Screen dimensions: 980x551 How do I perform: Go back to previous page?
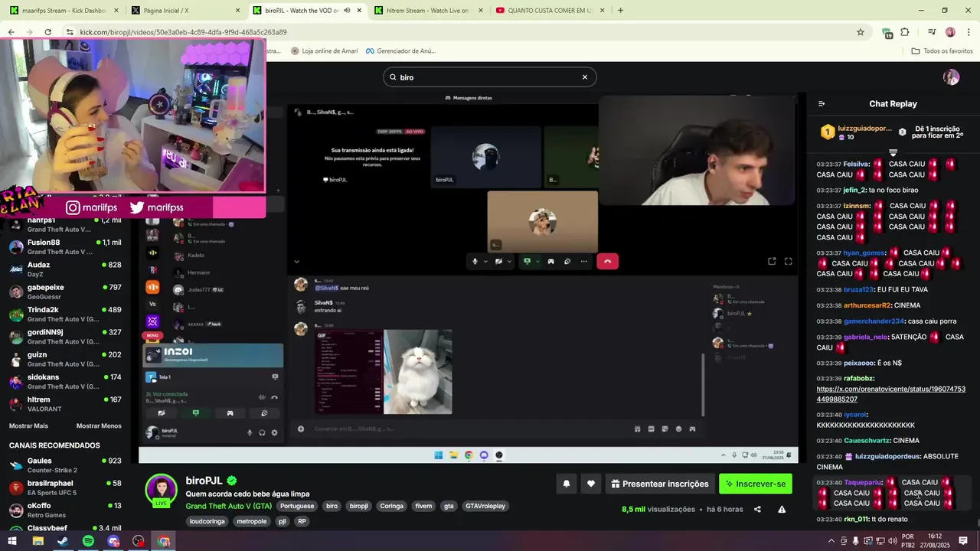click(x=11, y=32)
